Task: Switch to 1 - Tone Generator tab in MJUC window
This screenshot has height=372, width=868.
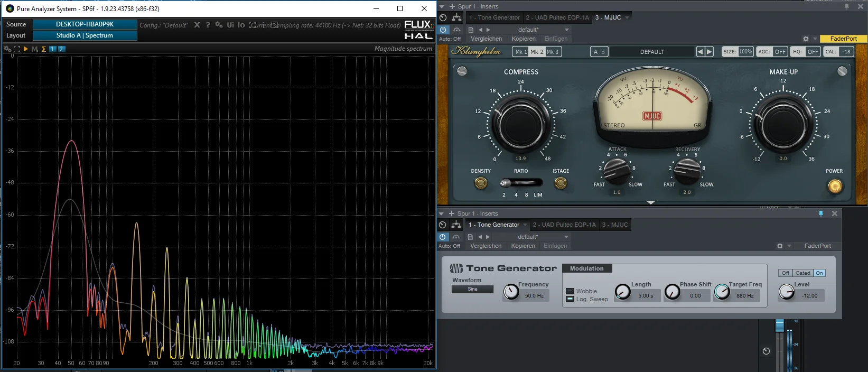Action: 494,17
